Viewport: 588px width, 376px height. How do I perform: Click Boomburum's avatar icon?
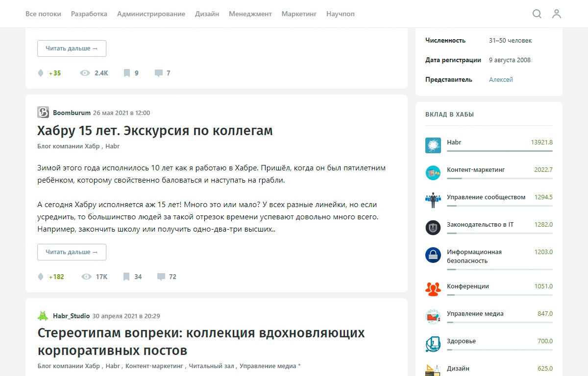point(43,112)
